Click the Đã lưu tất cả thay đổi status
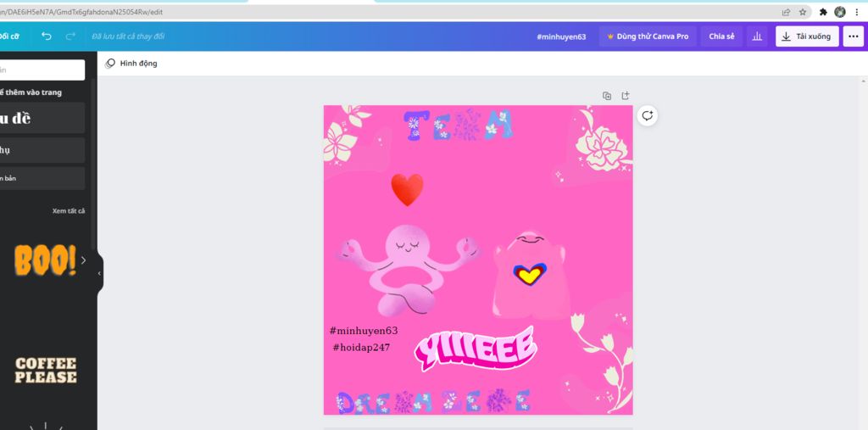This screenshot has width=868, height=430. tap(128, 36)
